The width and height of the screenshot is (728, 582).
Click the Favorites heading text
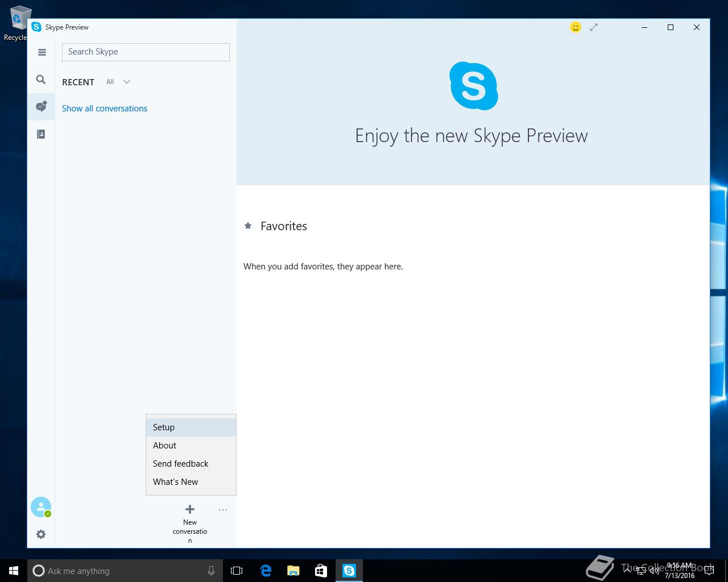coord(284,226)
